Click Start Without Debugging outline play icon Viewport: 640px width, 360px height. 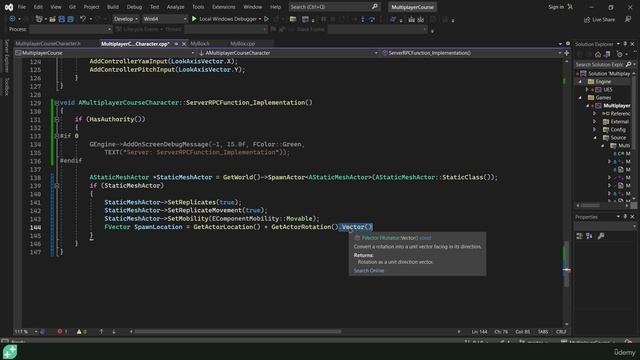tap(267, 19)
